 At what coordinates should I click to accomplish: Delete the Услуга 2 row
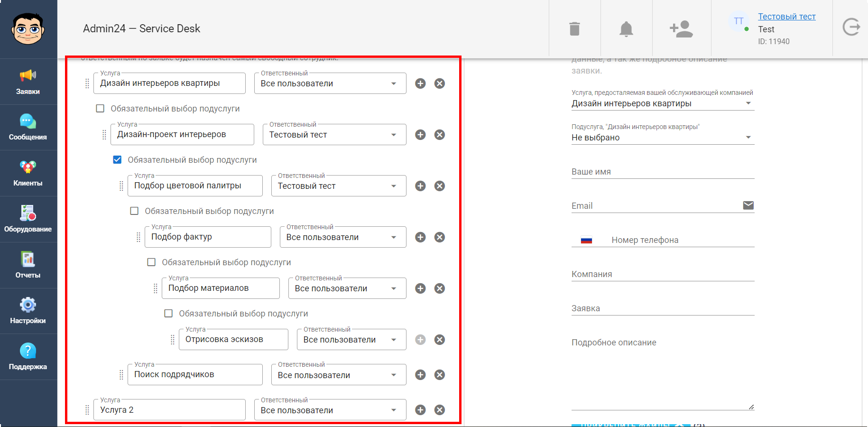tap(440, 410)
